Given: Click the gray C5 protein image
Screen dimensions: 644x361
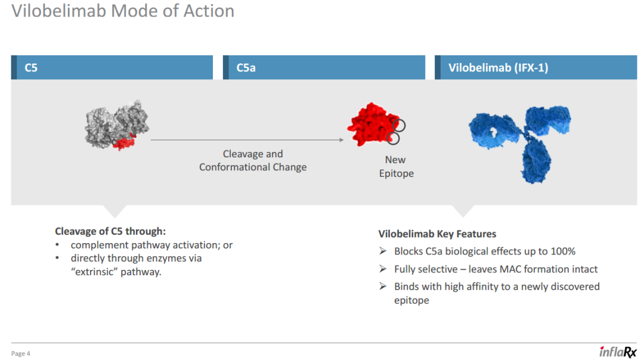Looking at the screenshot, I should click(x=116, y=125).
